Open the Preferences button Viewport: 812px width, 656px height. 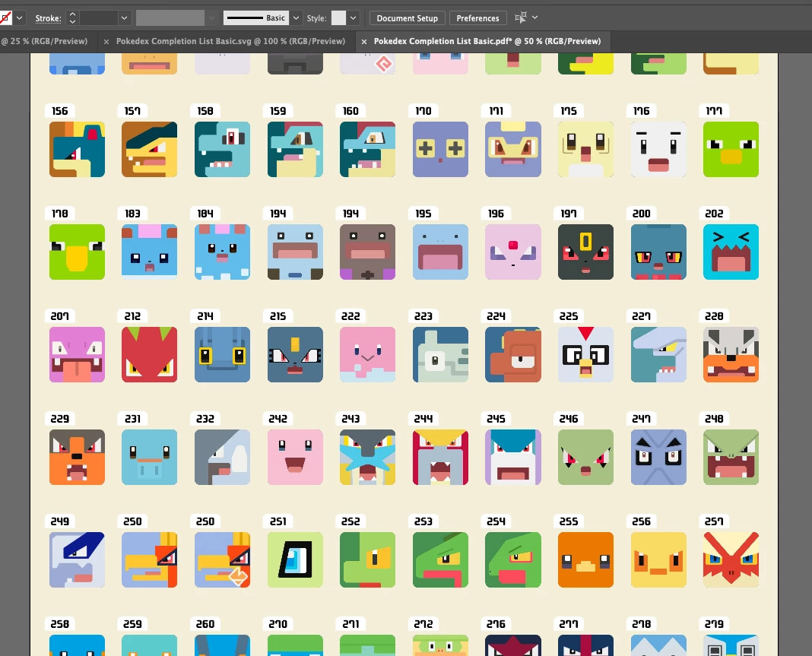(477, 18)
